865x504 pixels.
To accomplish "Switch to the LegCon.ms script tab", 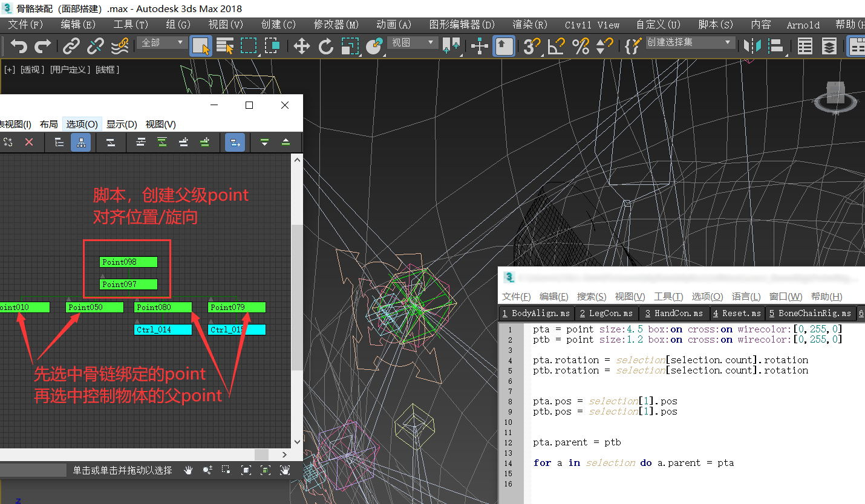I will pos(605,313).
